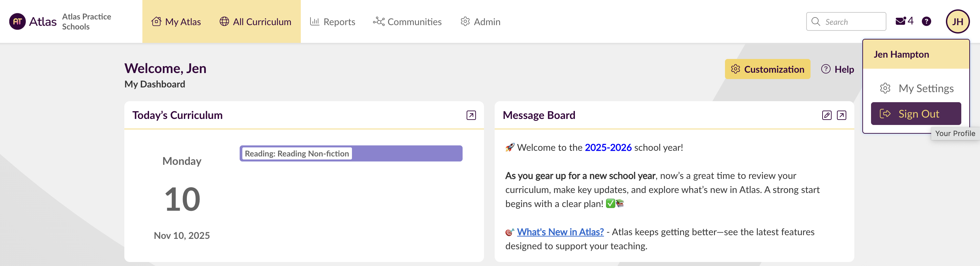The image size is (980, 266).
Task: Open the What's New in Atlas link
Action: coord(560,232)
